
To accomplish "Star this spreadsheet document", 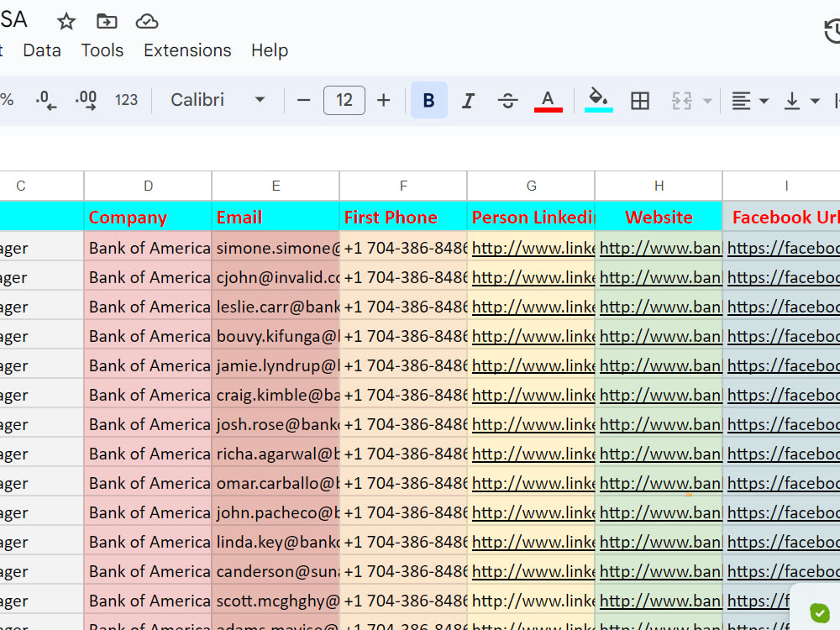I will click(x=66, y=22).
